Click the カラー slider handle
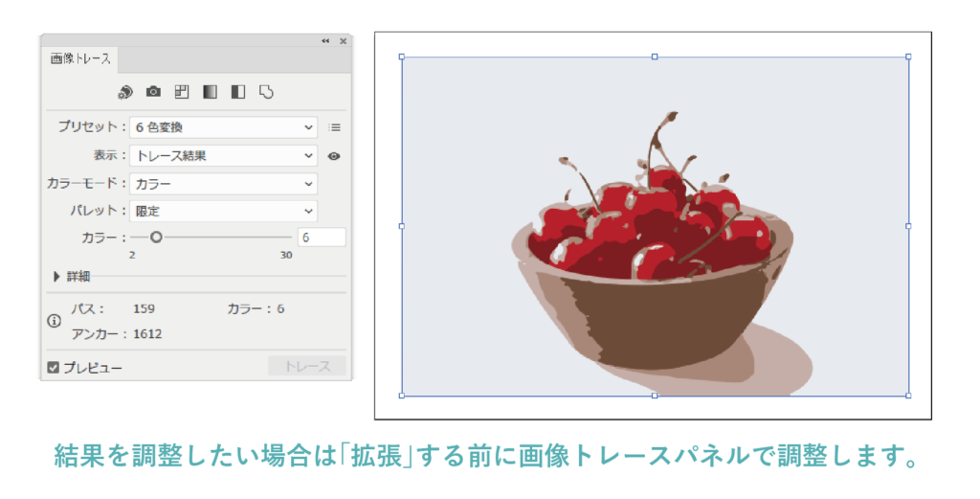 pos(156,237)
